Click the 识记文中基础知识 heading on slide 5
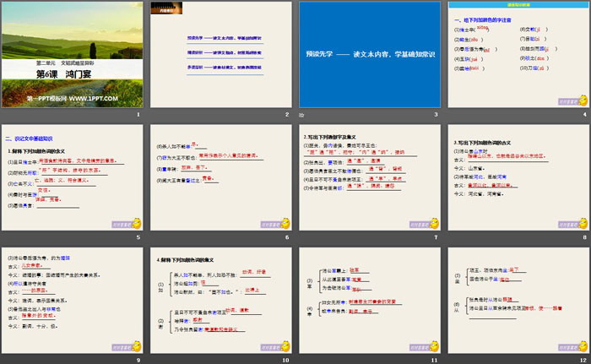Image resolution: width=591 pixels, height=364 pixels. 33,139
